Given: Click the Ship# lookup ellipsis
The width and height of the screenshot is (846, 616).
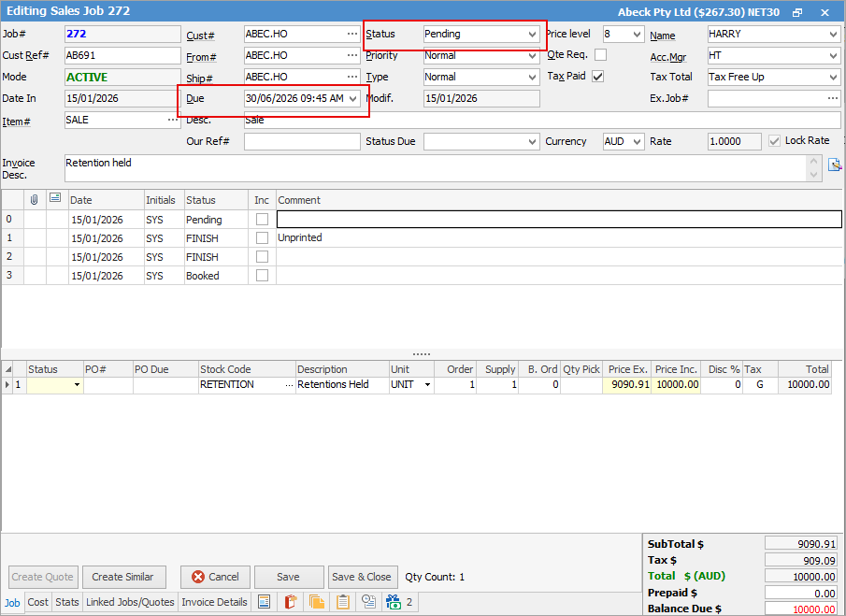Looking at the screenshot, I should (x=352, y=77).
